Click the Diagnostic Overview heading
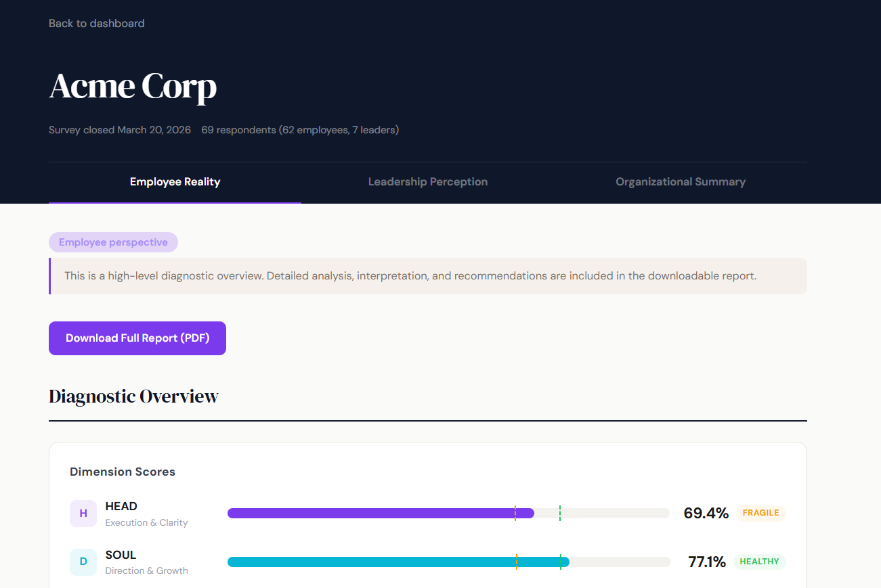This screenshot has height=588, width=881. point(133,397)
